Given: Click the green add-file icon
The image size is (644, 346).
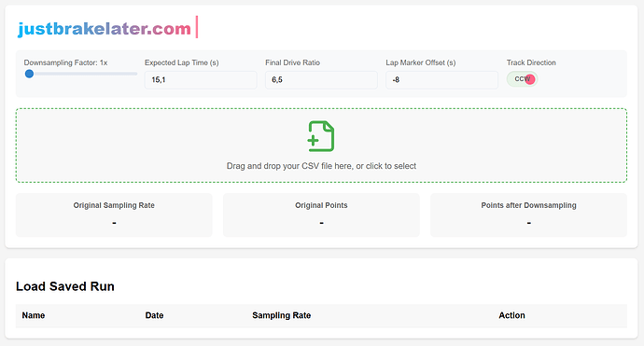Looking at the screenshot, I should click(x=321, y=136).
